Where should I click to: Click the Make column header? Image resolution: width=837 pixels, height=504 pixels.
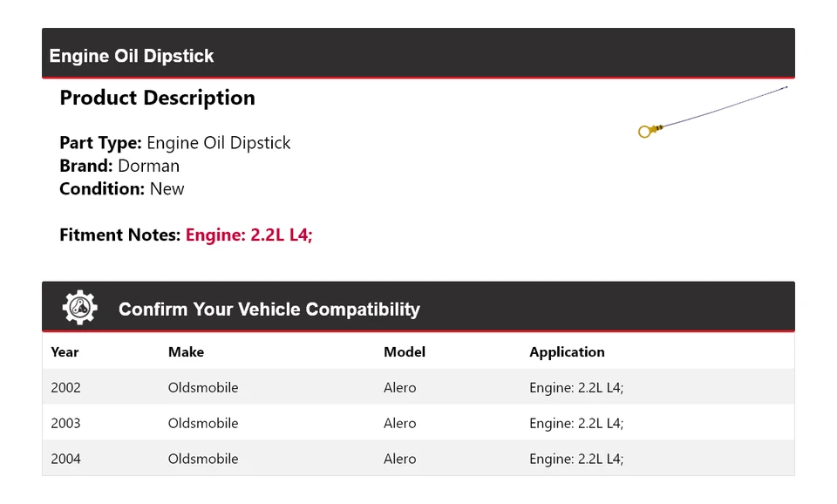point(186,352)
